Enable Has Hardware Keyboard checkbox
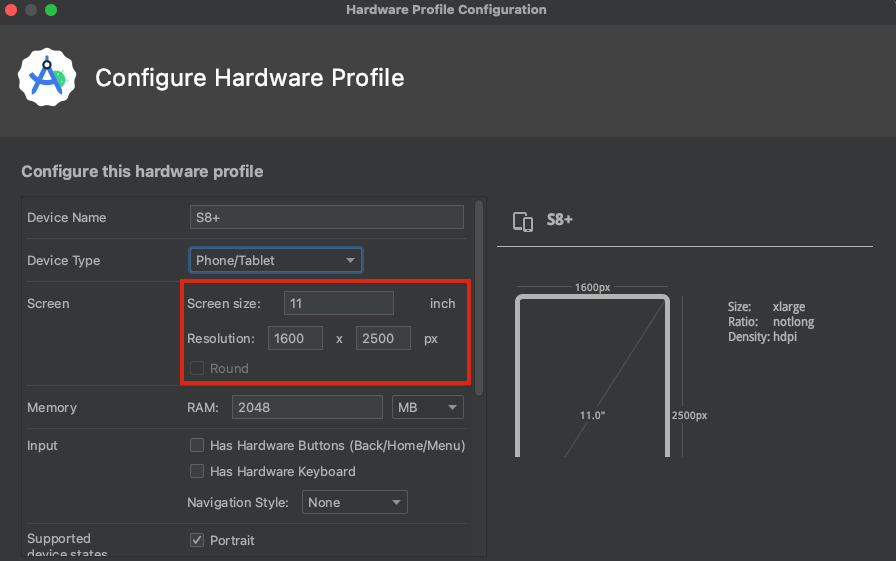This screenshot has height=561, width=896. click(197, 471)
